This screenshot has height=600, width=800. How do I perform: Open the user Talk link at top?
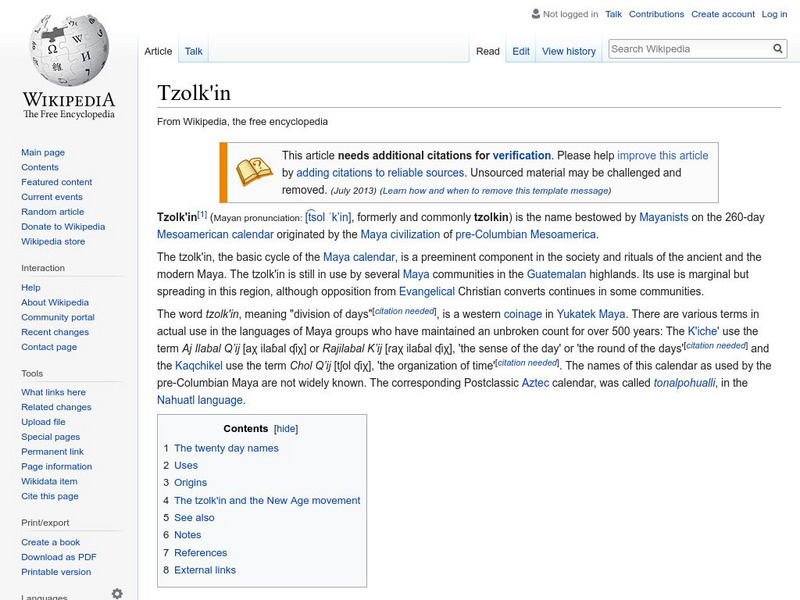[x=613, y=14]
